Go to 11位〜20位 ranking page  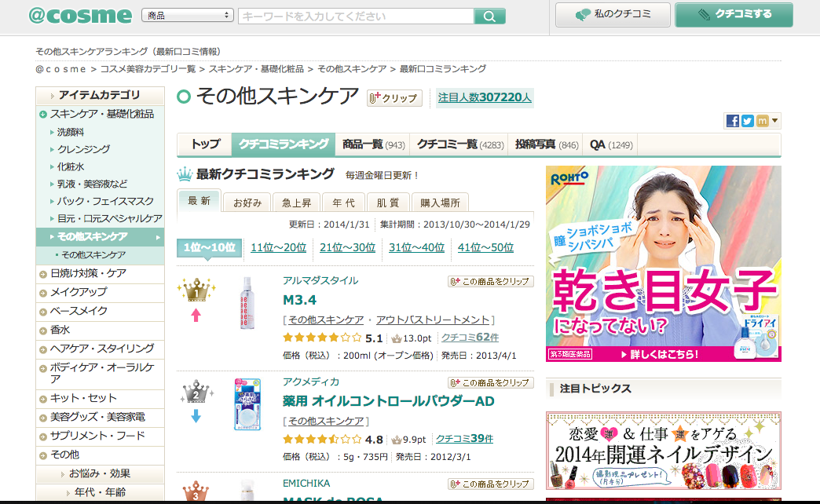[x=278, y=247]
